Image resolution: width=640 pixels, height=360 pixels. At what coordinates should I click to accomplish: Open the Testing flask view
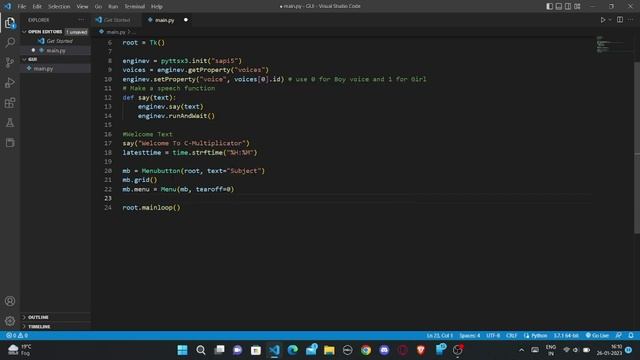pos(10,122)
